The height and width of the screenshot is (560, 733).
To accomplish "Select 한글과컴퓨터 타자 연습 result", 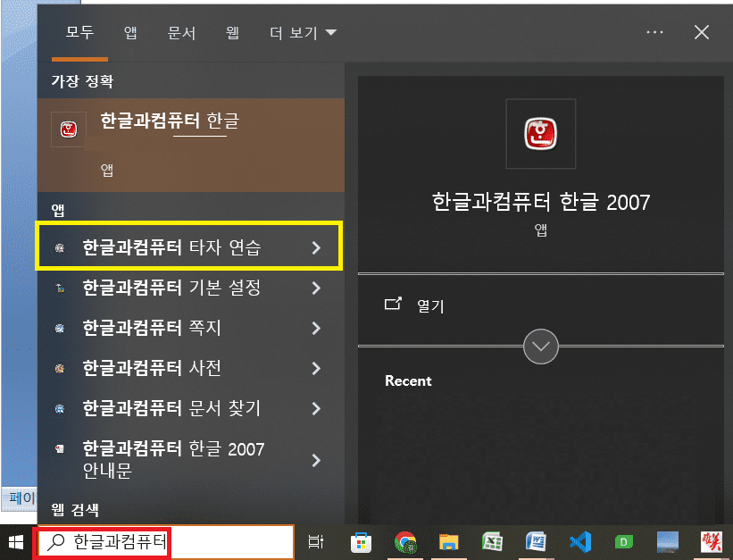I will coord(189,247).
